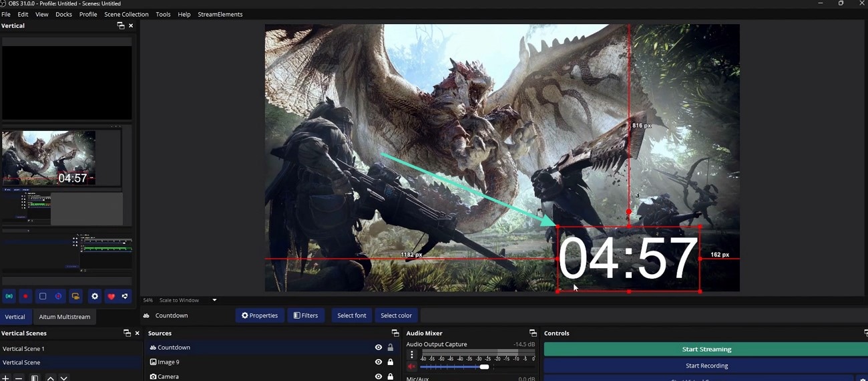Open the Scene Collection menu
The height and width of the screenshot is (381, 868).
pos(126,14)
